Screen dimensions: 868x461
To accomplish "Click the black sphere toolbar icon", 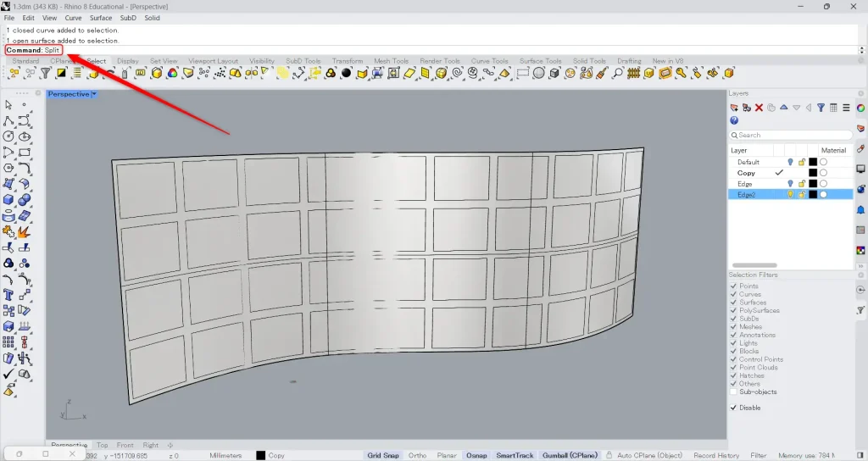I will (x=347, y=73).
